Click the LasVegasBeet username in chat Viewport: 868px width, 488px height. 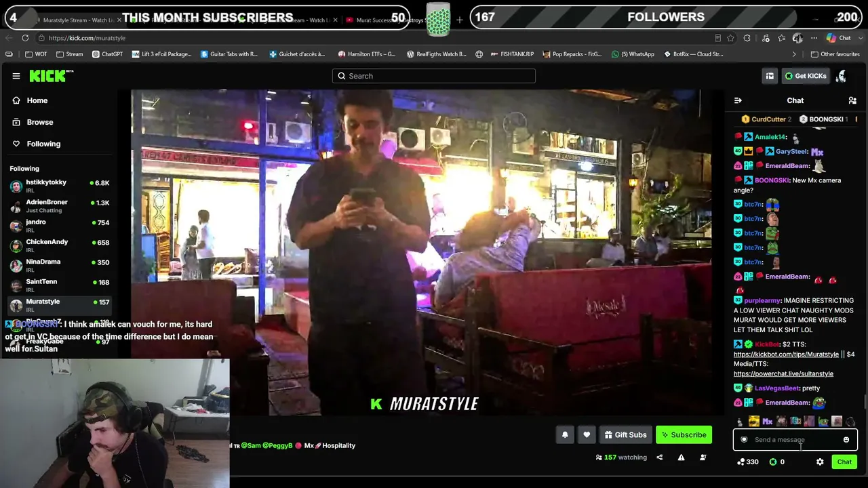tap(776, 388)
